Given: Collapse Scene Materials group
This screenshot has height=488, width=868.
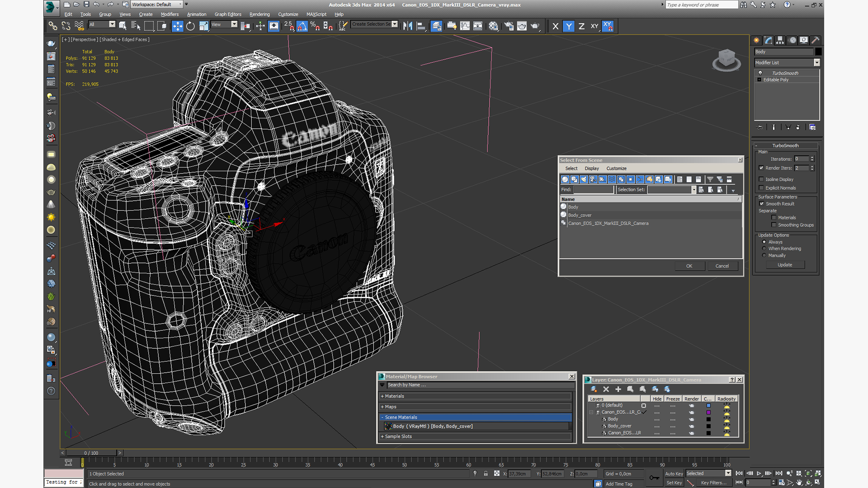Looking at the screenshot, I should 476,418.
